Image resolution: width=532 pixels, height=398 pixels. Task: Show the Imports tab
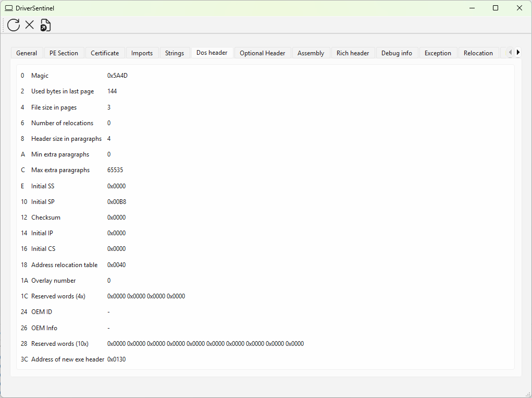[142, 53]
